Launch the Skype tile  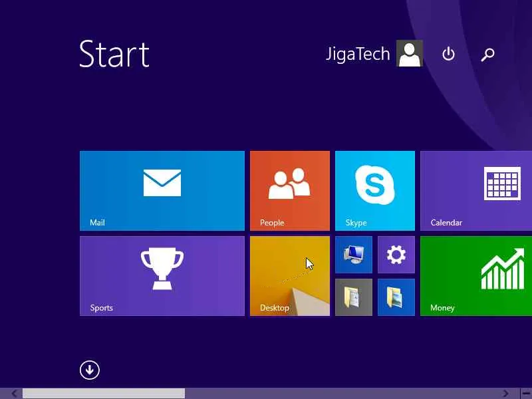[x=375, y=191]
